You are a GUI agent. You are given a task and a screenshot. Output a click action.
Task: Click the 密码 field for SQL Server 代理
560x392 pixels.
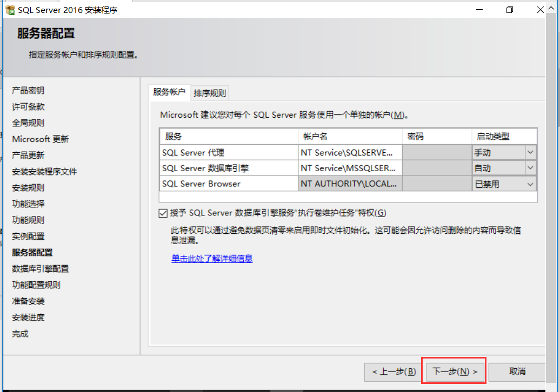pyautogui.click(x=437, y=152)
